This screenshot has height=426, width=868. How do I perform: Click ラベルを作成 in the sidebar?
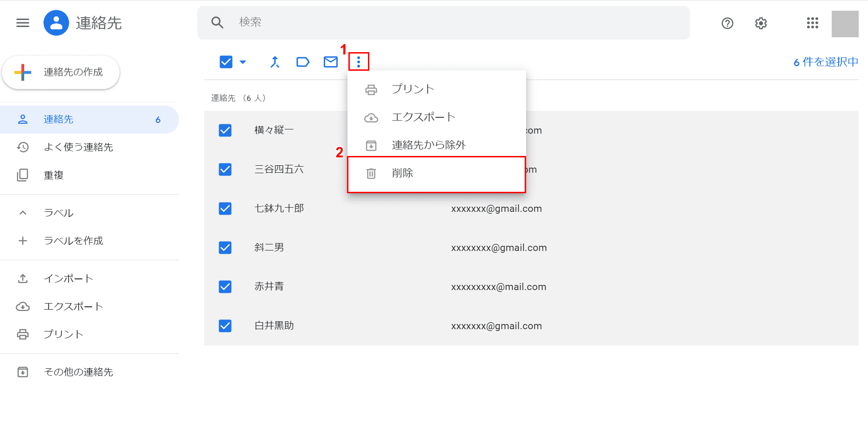pos(89,241)
